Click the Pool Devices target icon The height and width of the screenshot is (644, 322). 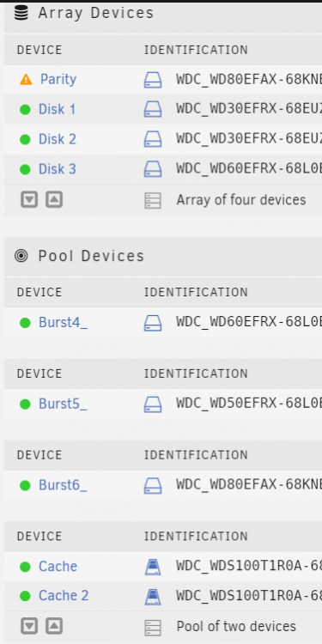21,256
